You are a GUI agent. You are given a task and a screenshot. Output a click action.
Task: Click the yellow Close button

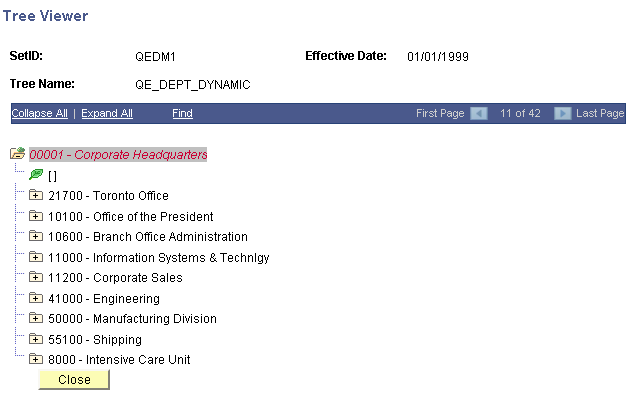[74, 380]
